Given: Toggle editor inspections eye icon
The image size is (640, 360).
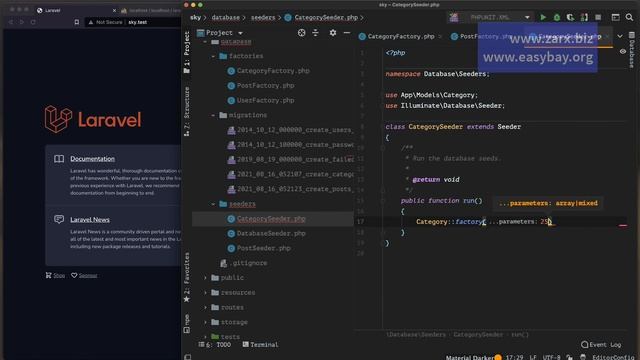Looking at the screenshot, I should point(623,52).
